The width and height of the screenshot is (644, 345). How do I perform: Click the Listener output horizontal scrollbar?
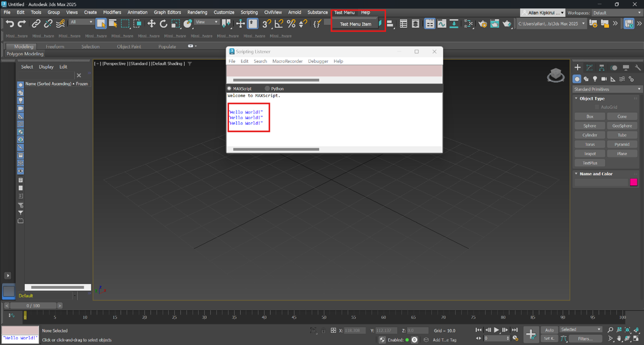(276, 149)
